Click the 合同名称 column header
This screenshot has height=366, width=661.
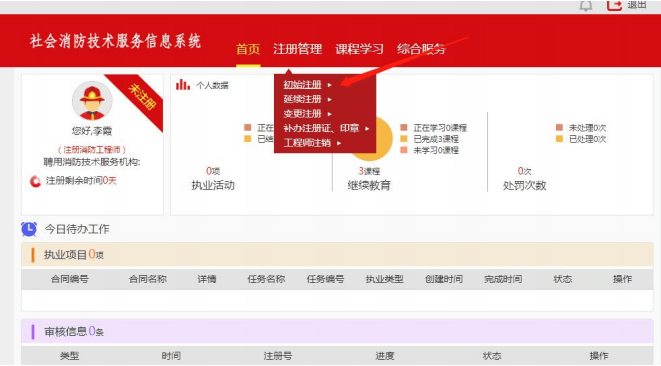pos(148,279)
